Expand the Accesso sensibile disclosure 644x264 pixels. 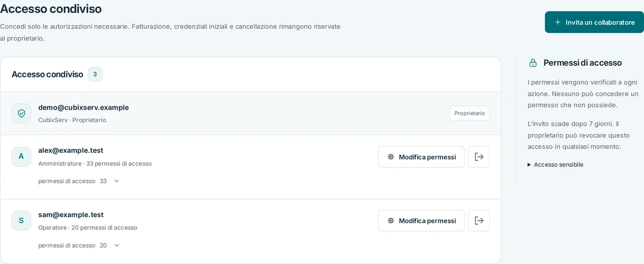[x=555, y=164]
